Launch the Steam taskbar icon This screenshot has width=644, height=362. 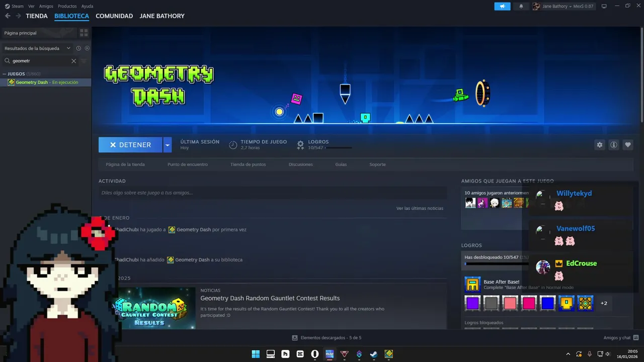click(374, 354)
